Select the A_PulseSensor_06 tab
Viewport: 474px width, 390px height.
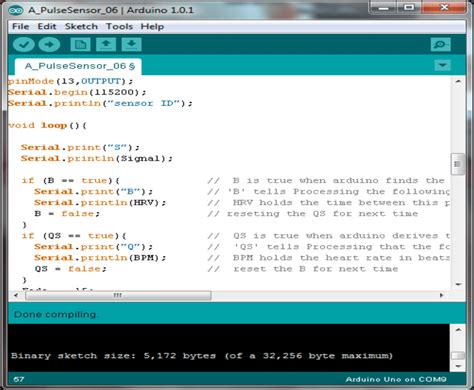point(78,66)
